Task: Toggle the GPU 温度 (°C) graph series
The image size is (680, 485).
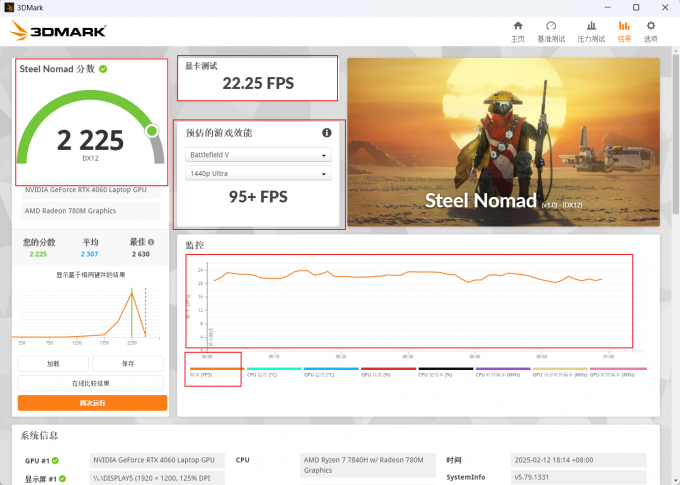Action: tap(331, 372)
